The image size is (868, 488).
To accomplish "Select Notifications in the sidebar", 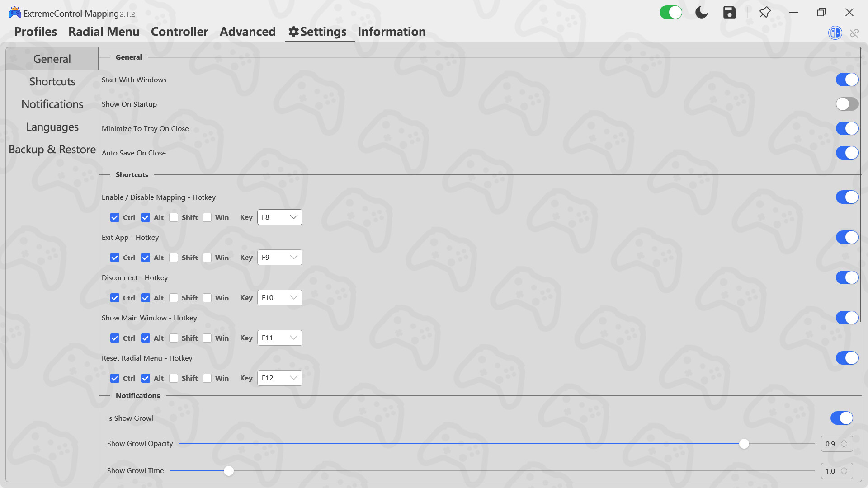I will click(x=52, y=104).
